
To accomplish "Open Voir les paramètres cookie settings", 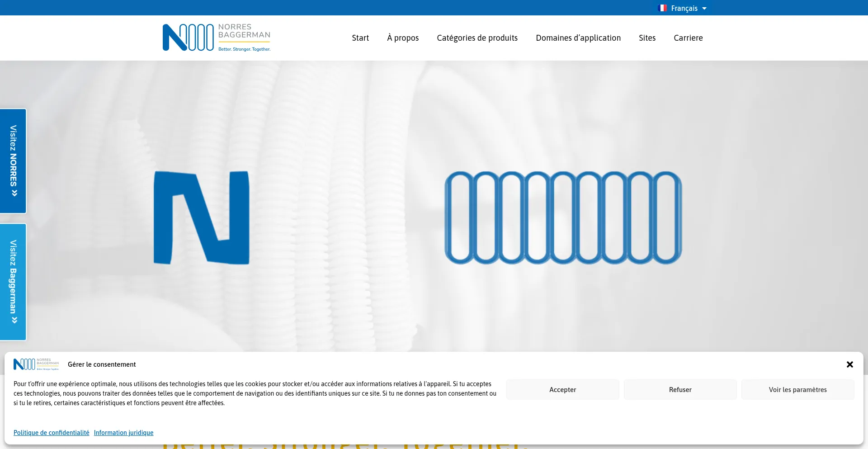I will pyautogui.click(x=797, y=389).
